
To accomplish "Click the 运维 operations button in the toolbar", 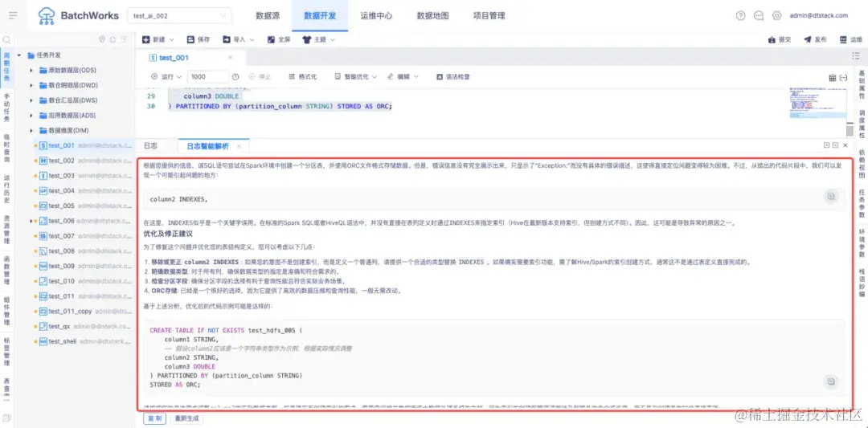I will (851, 40).
